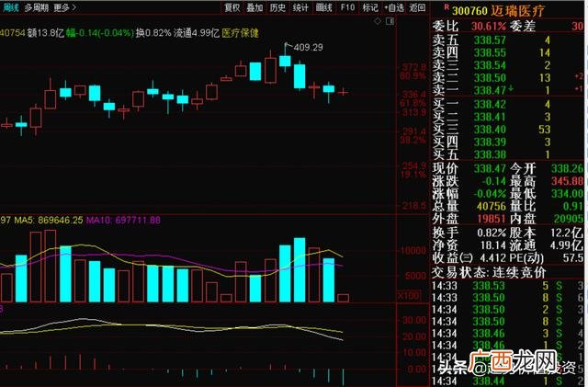Click 买五 price 338.38
The width and height of the screenshot is (588, 387).
490,154
